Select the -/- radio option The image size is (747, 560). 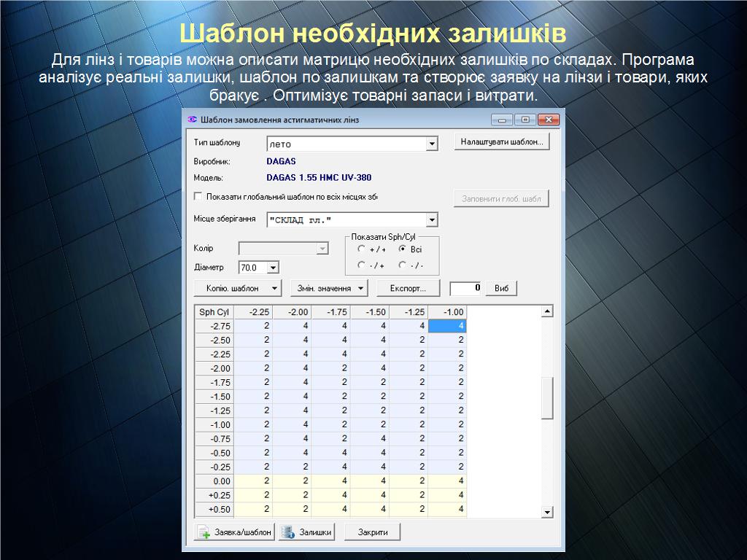[402, 265]
